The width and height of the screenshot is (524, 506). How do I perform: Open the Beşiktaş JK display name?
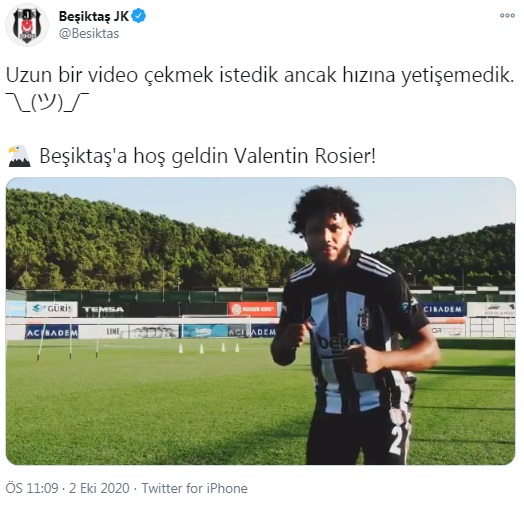pyautogui.click(x=94, y=16)
